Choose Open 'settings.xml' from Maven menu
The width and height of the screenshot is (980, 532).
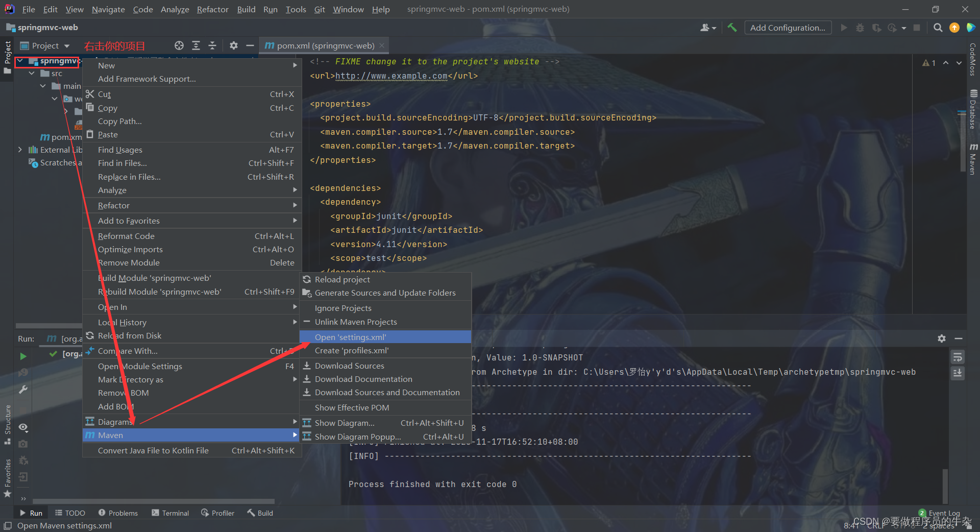[350, 337]
